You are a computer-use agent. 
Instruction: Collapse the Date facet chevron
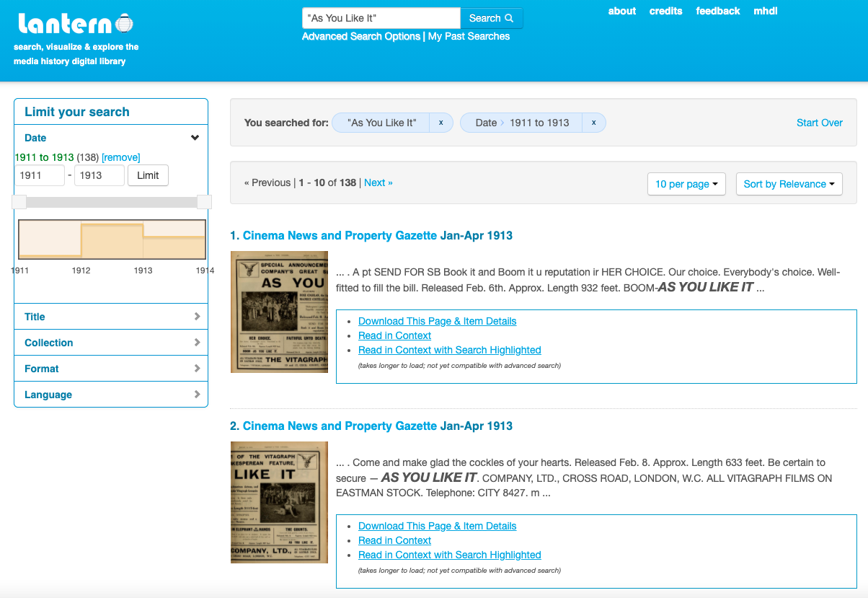195,137
